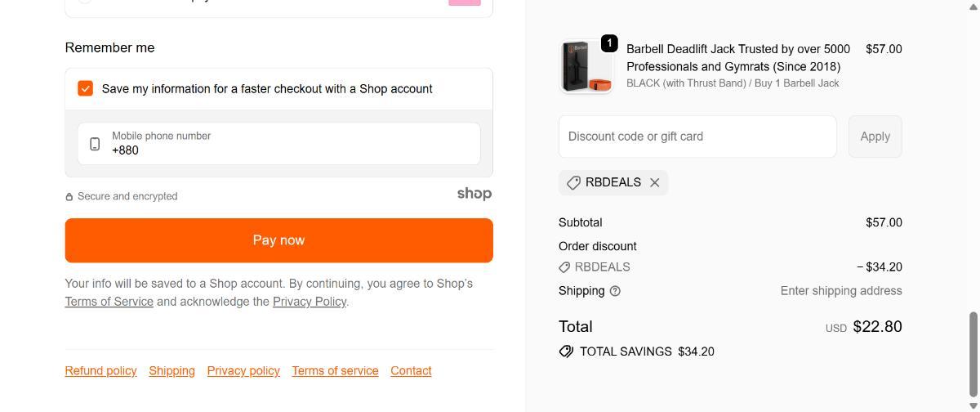Click the total savings tag icon

tap(566, 352)
